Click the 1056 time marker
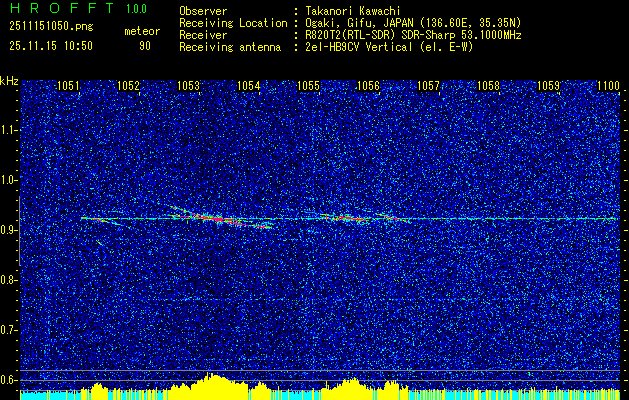The height and width of the screenshot is (400, 629). tap(368, 85)
